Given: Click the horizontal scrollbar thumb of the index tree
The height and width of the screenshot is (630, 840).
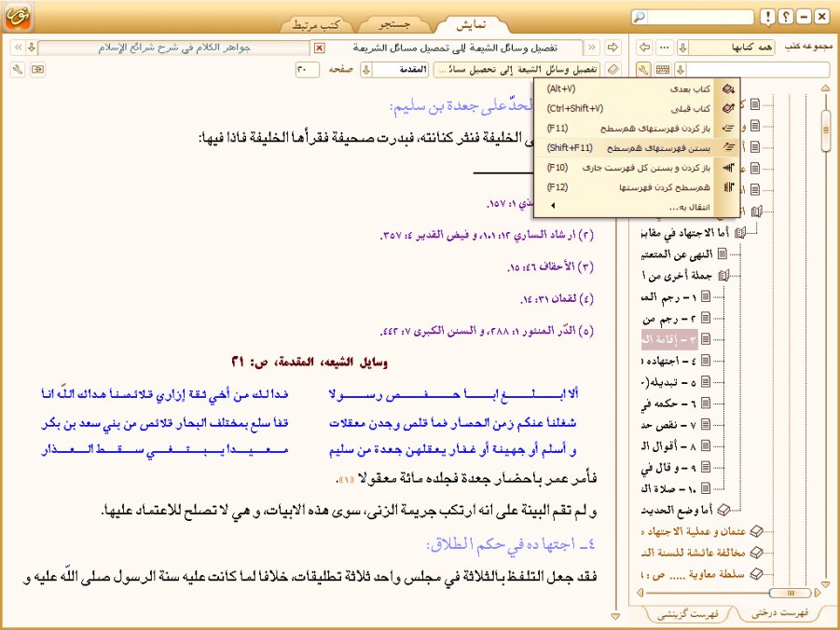Looking at the screenshot, I should [x=789, y=593].
